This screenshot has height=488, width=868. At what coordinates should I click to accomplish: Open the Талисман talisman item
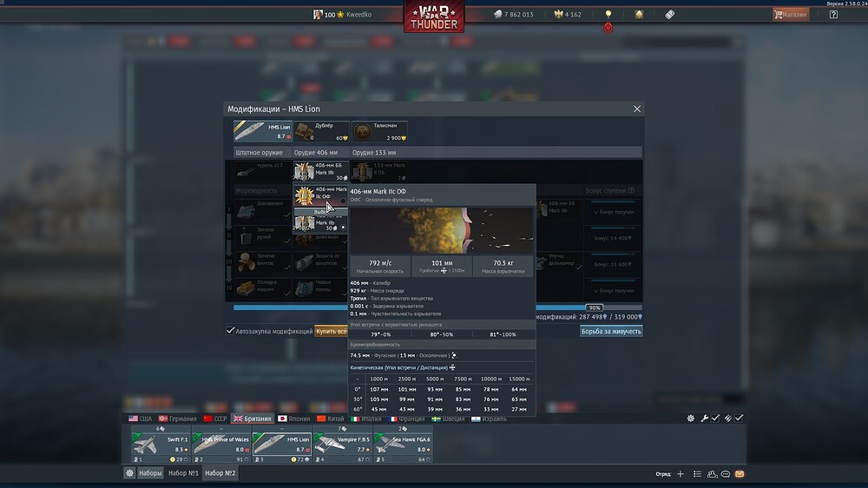click(x=379, y=131)
